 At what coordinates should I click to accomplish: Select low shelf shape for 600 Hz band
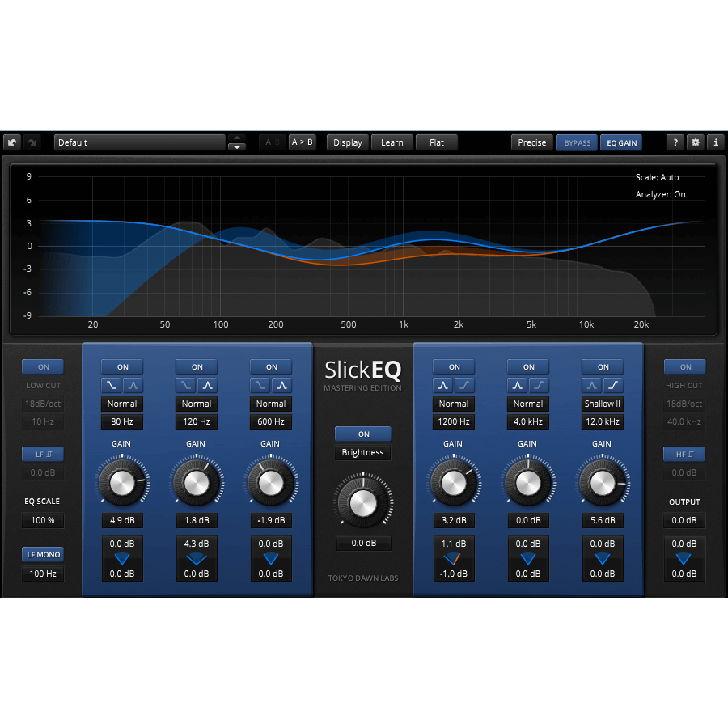tap(260, 385)
